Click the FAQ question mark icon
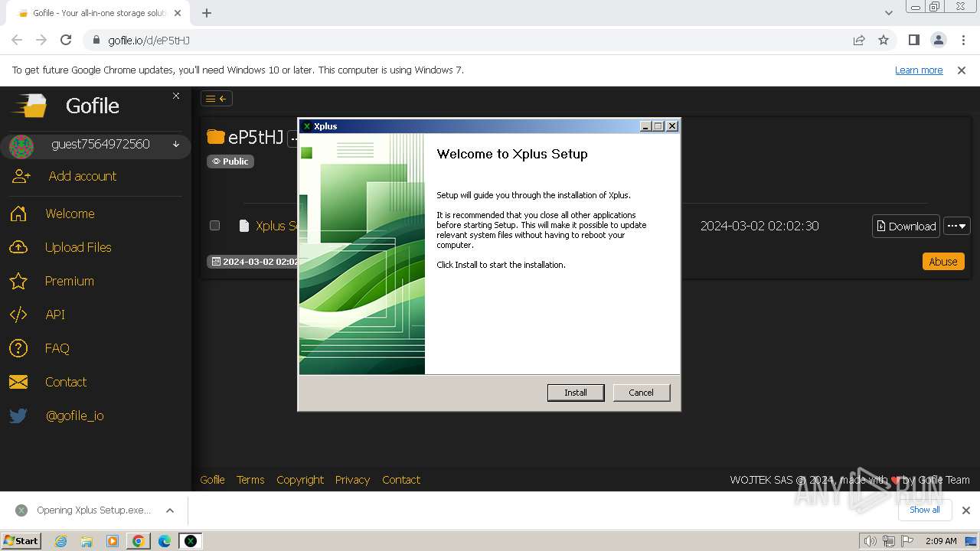 [x=18, y=348]
